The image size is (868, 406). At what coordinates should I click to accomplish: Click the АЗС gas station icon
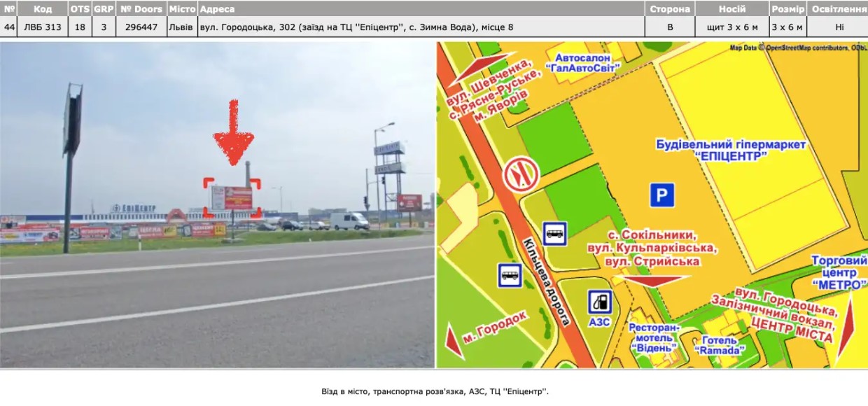click(x=600, y=302)
